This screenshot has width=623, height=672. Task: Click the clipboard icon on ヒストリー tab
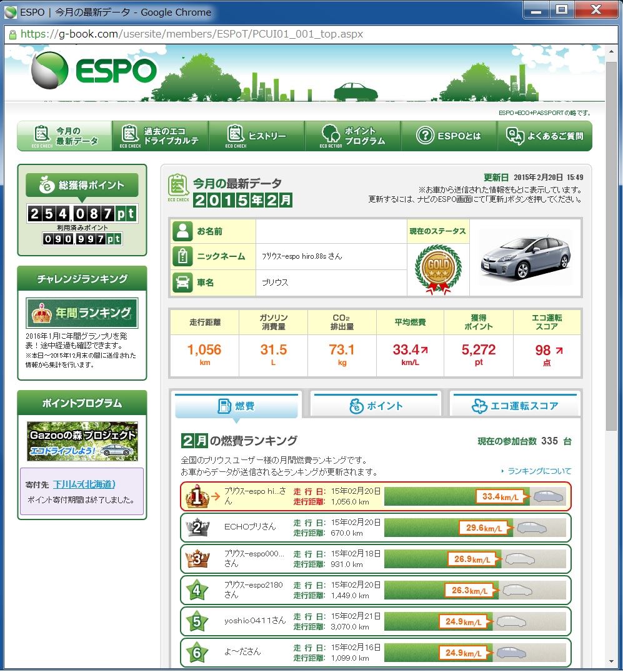[235, 133]
